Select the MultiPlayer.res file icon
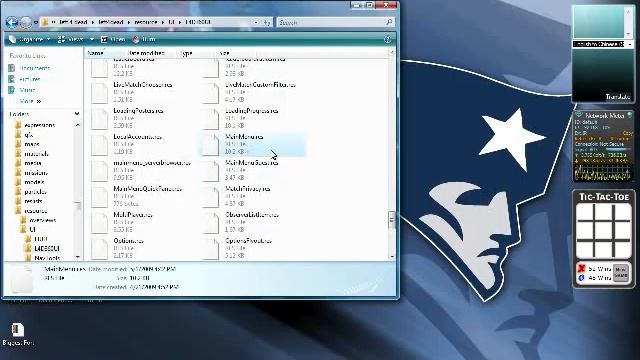The image size is (640, 360). pos(99,223)
